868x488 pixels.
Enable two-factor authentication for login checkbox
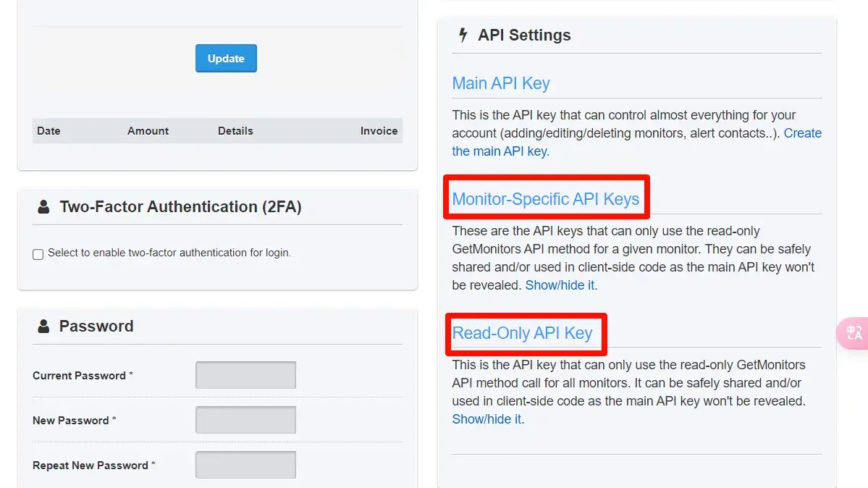[38, 254]
